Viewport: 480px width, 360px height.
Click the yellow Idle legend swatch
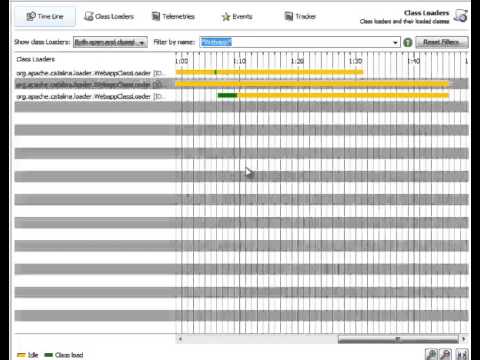21,355
